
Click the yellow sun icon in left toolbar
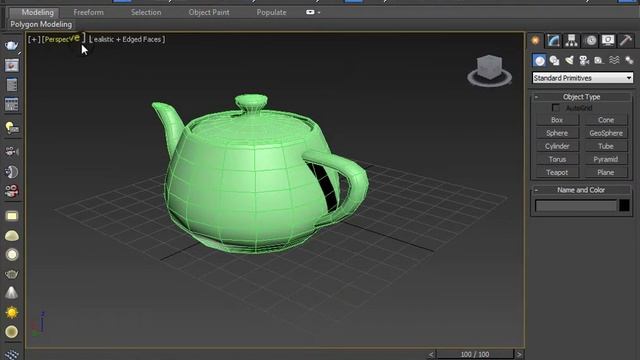11,312
